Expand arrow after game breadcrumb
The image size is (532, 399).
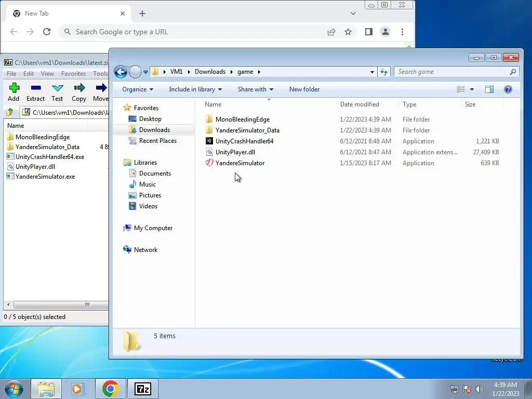259,72
